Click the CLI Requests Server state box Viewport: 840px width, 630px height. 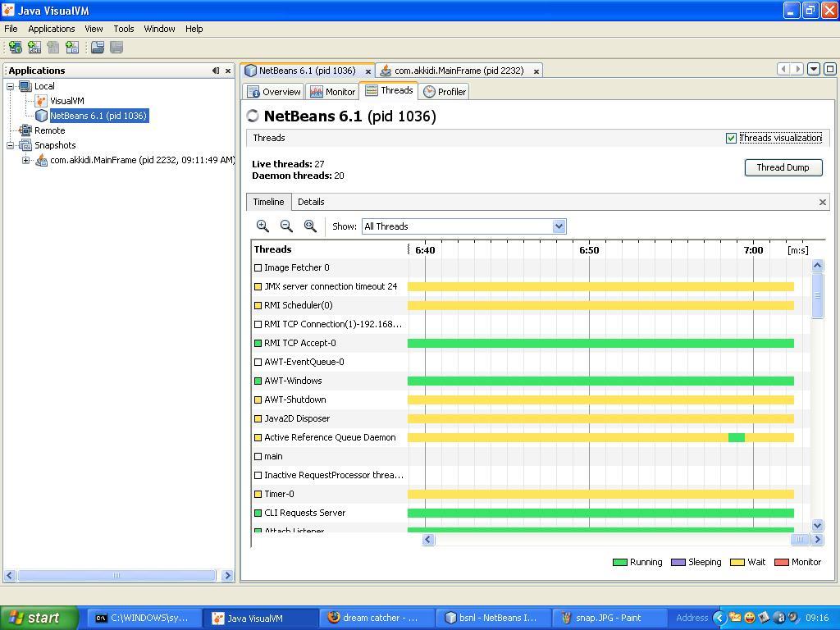[258, 513]
